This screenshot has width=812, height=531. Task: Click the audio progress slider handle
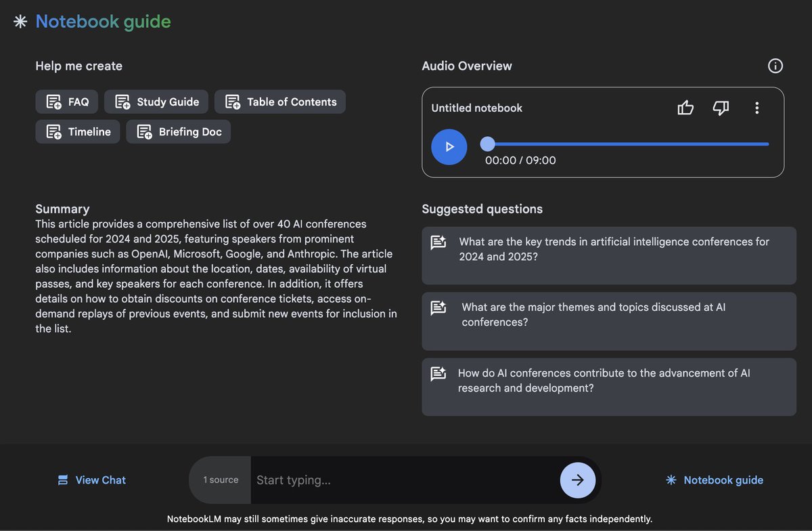coord(487,144)
